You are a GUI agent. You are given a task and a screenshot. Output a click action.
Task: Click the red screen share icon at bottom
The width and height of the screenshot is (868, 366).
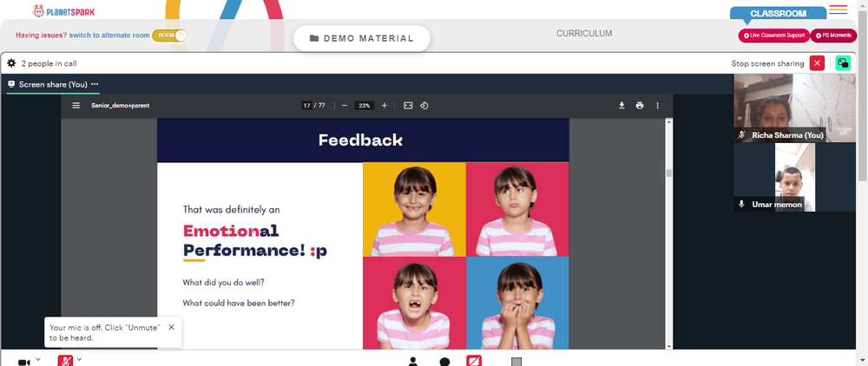point(474,361)
